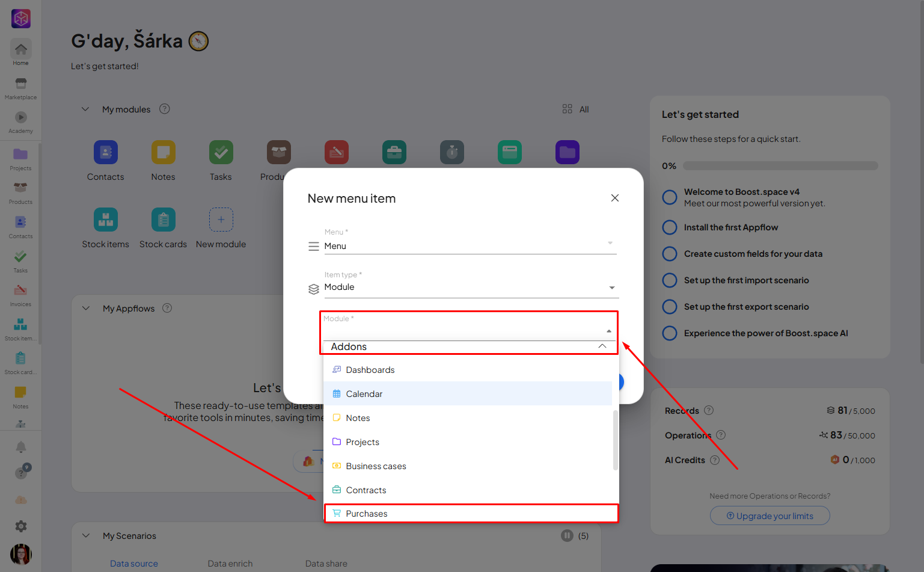Open the settings gear in sidebar
The width and height of the screenshot is (924, 572).
click(x=20, y=526)
